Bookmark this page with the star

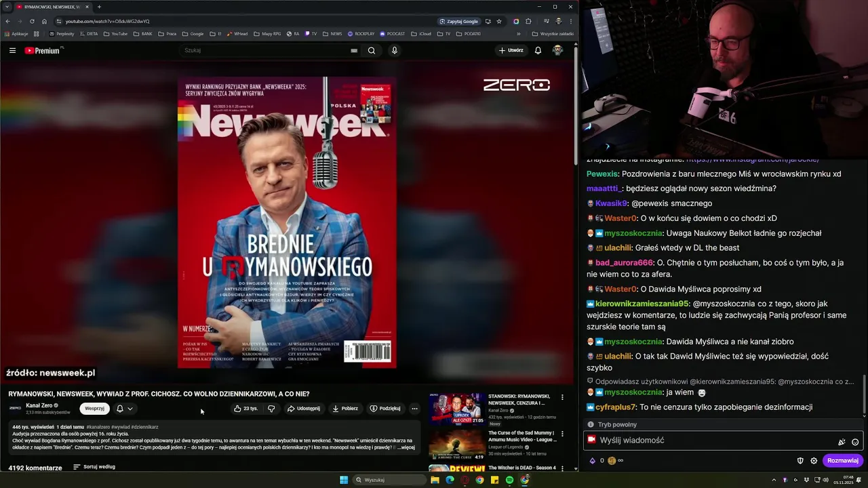pos(499,21)
